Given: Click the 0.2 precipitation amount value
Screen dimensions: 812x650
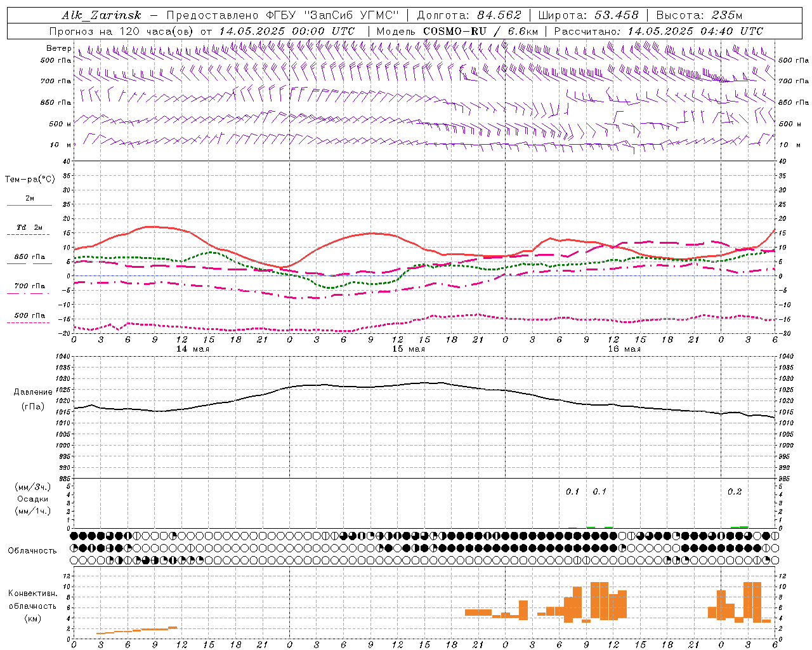Looking at the screenshot, I should click(x=735, y=491).
